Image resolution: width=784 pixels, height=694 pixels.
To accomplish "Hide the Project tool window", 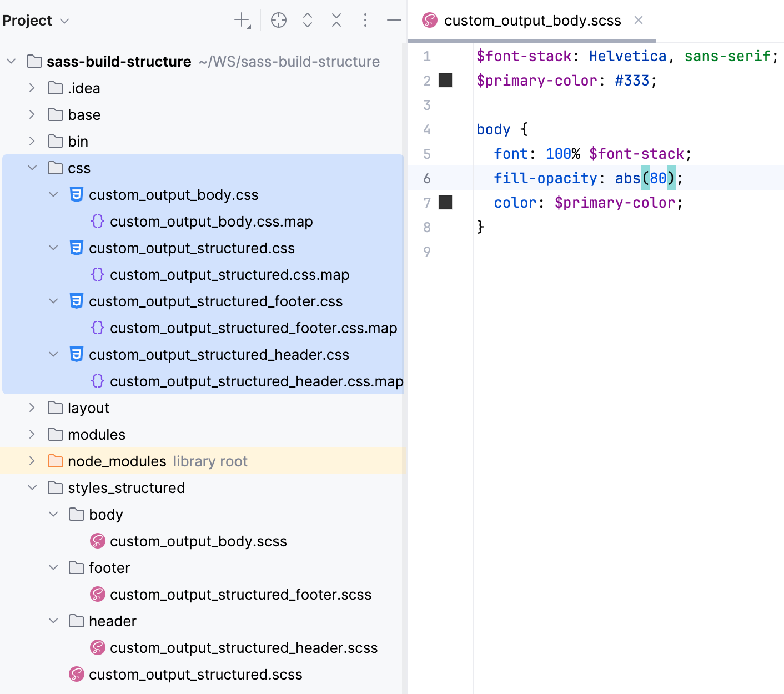I will pos(394,20).
